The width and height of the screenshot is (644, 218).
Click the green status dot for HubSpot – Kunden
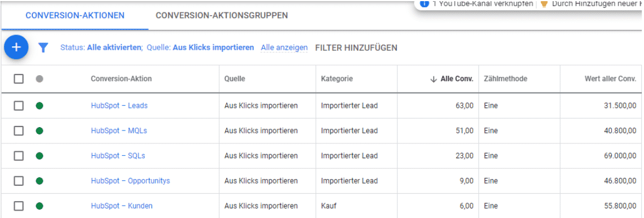coord(40,206)
